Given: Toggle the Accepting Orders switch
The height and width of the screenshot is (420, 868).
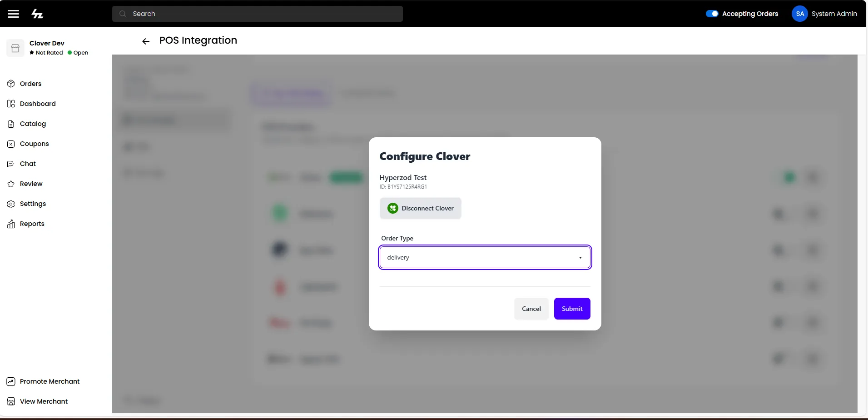Looking at the screenshot, I should coord(712,14).
